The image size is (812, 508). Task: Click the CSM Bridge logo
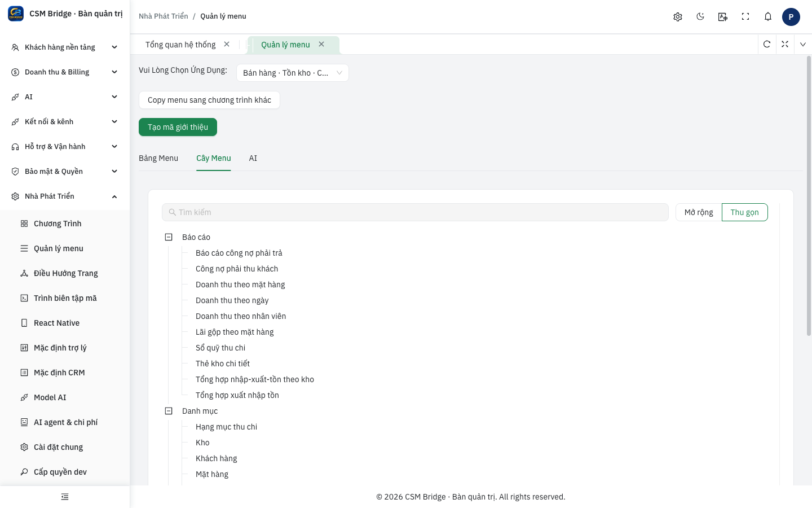coord(16,14)
